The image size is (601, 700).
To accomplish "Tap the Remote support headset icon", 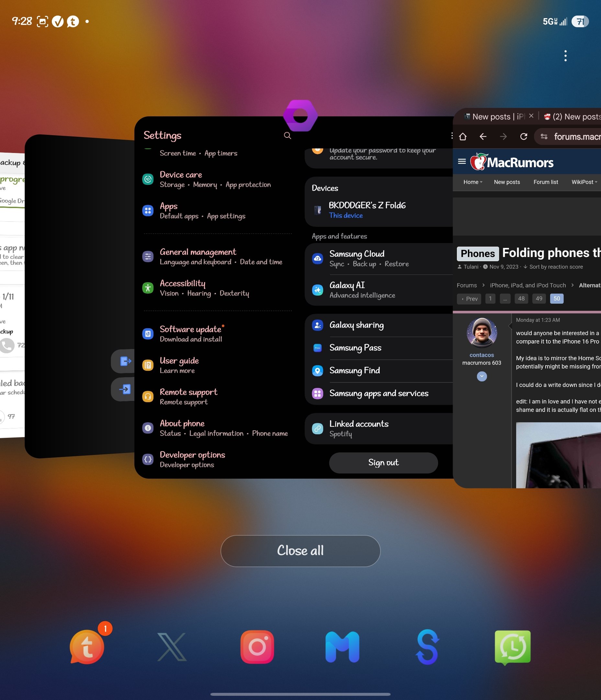I will pos(148,397).
